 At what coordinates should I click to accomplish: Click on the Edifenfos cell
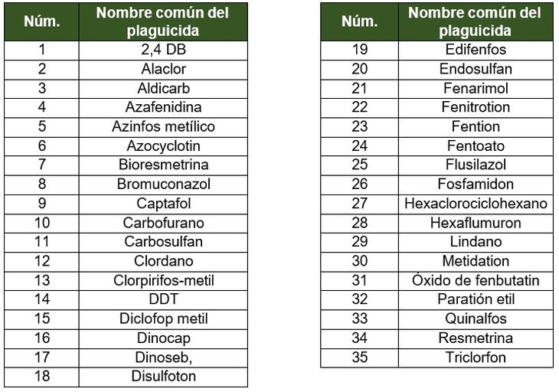[475, 50]
